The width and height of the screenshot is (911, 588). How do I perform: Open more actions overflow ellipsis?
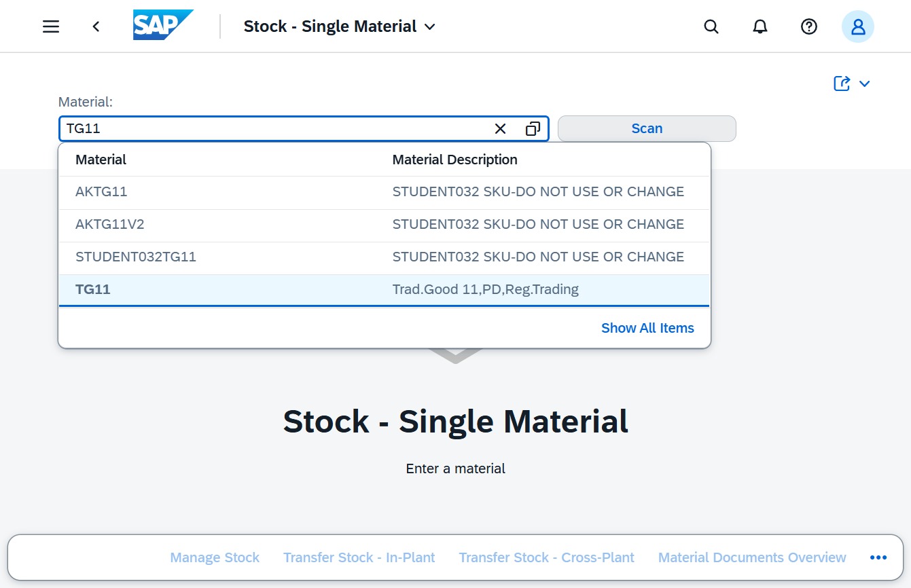[x=878, y=557]
